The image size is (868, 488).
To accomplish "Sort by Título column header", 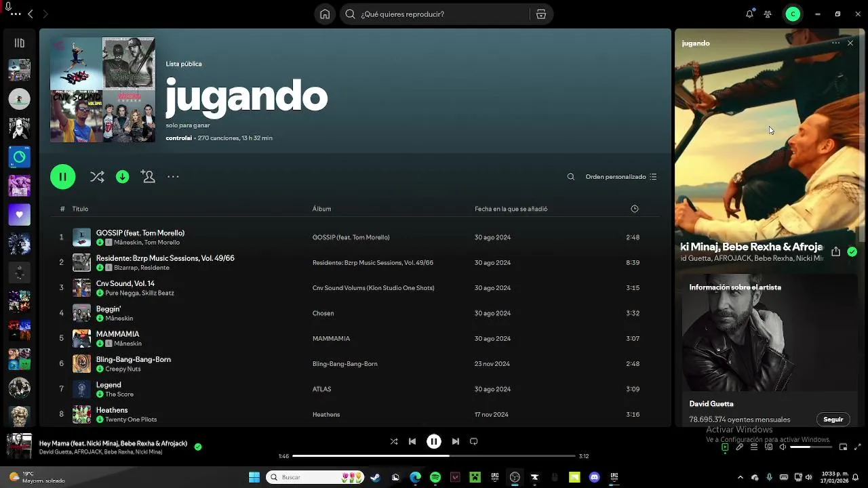I will point(80,209).
